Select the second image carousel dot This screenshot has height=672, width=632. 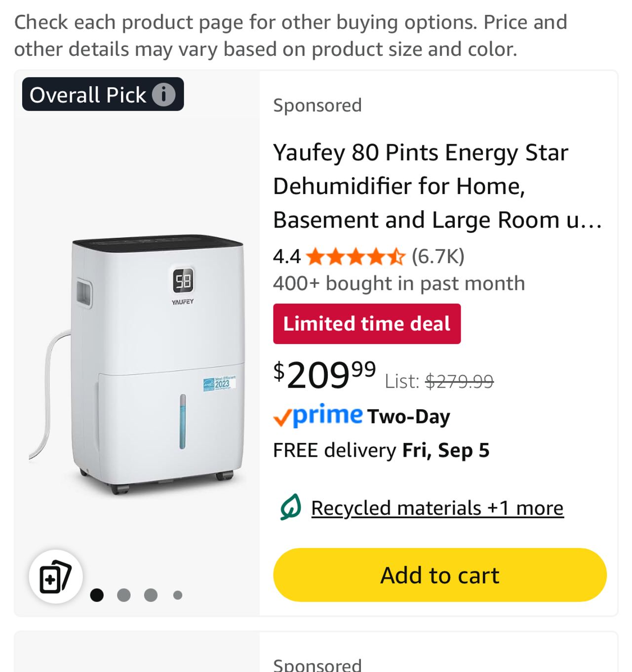point(124,595)
